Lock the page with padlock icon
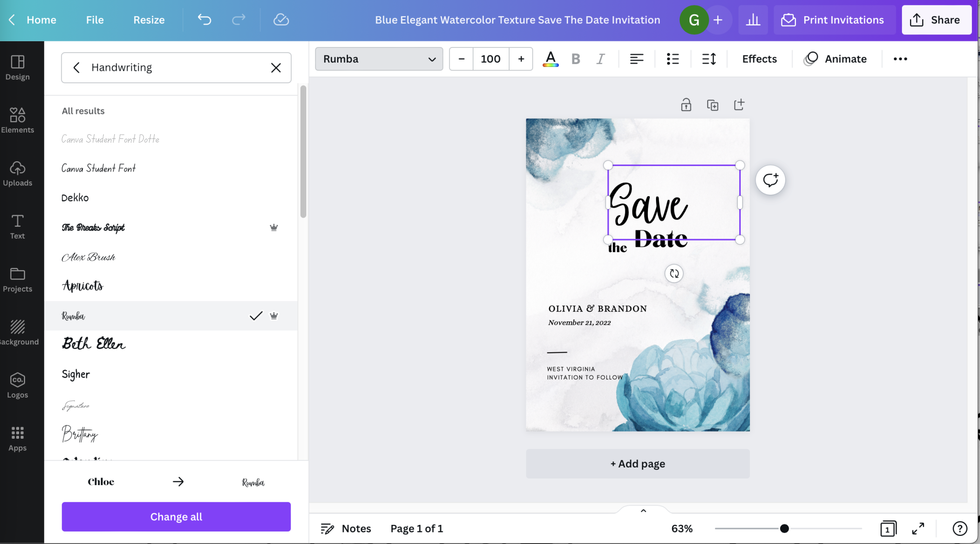 point(686,105)
